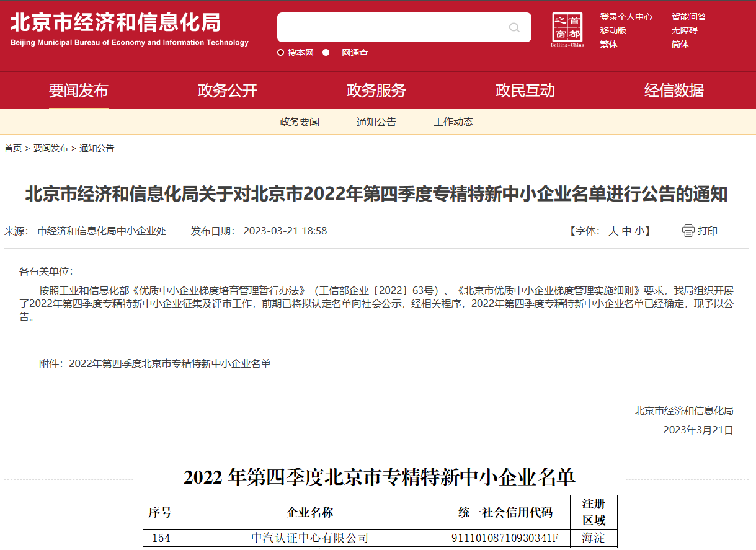Click in the search input field

(x=391, y=27)
